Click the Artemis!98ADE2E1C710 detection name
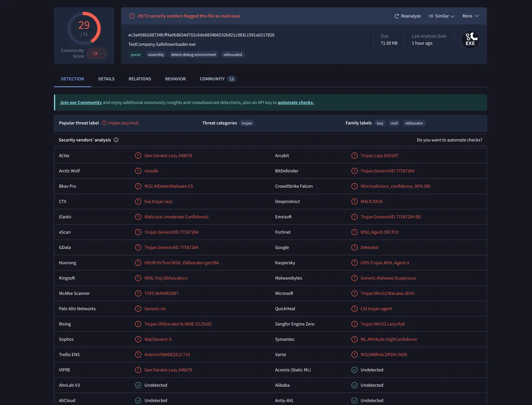This screenshot has height=405, width=532. 167,355
